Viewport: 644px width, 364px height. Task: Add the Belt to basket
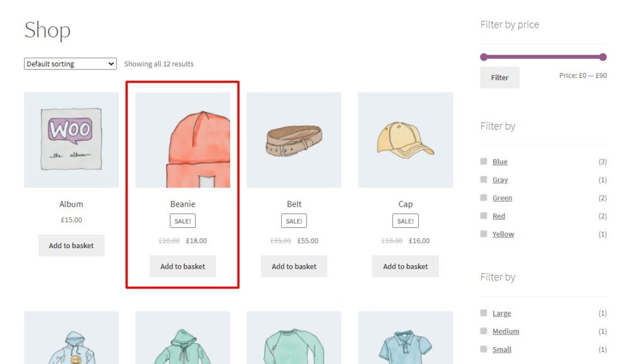[x=294, y=266]
